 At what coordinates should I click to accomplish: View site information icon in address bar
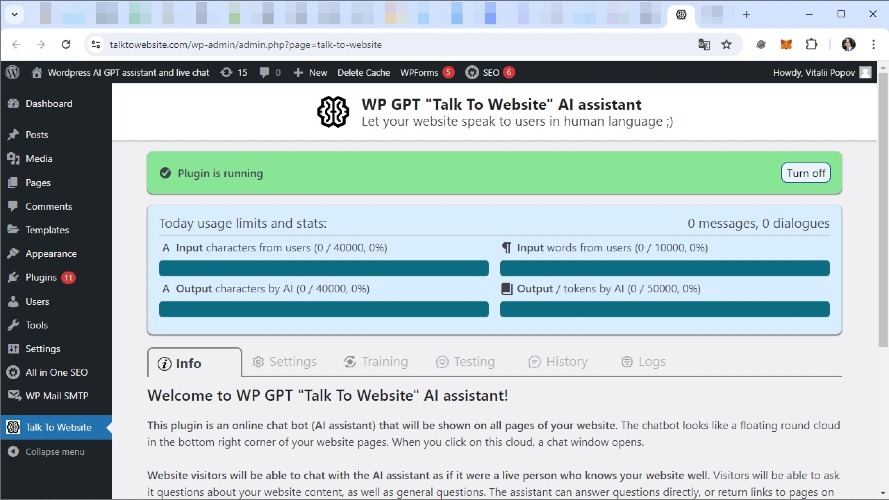tap(96, 44)
